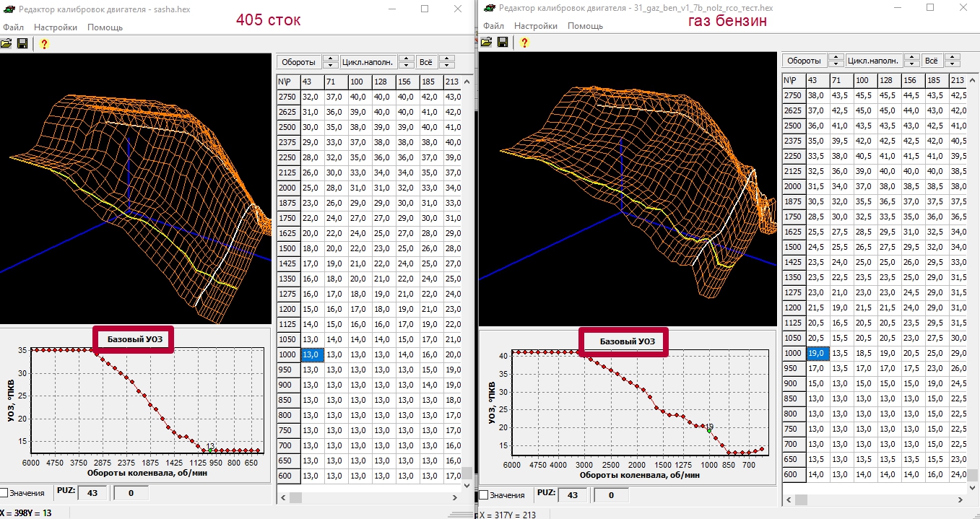
Task: Click the Всё button in 31_gaz_ben window
Action: (x=932, y=61)
